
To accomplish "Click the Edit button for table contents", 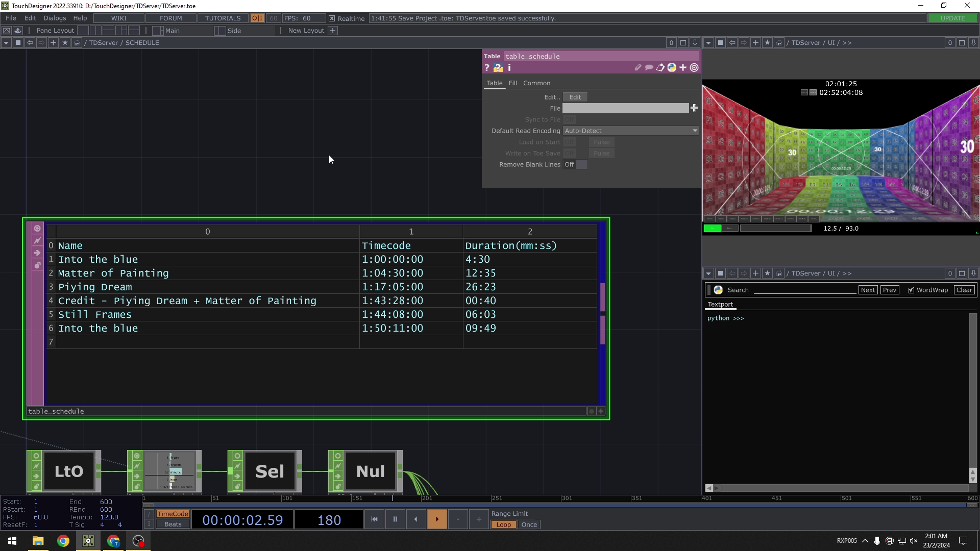I will coord(575,97).
